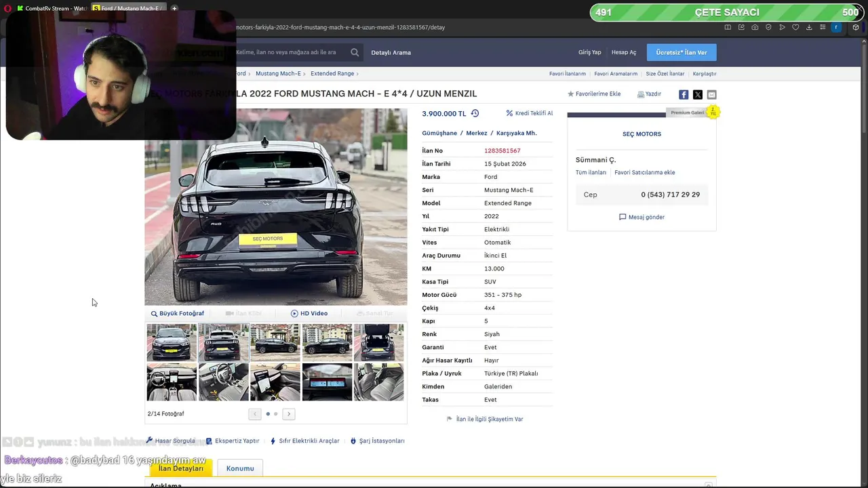Click the send/flow arrow icon in browser toolbar
Viewport: 868px width, 488px height.
(782, 27)
